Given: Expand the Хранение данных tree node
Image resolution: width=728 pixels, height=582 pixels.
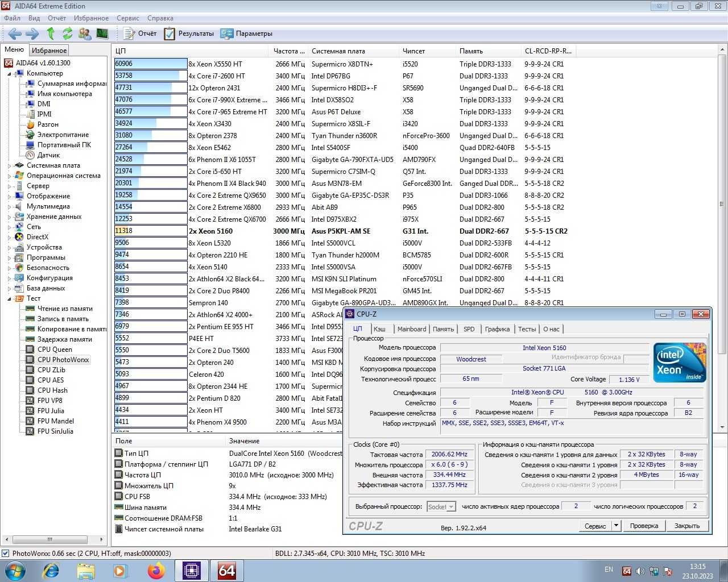Looking at the screenshot, I should pyautogui.click(x=9, y=217).
